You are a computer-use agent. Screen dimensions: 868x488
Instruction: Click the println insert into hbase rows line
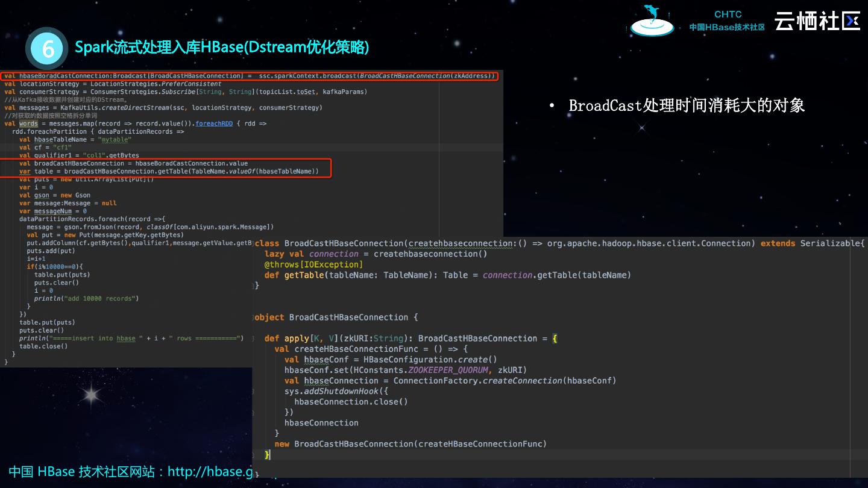[x=131, y=338]
